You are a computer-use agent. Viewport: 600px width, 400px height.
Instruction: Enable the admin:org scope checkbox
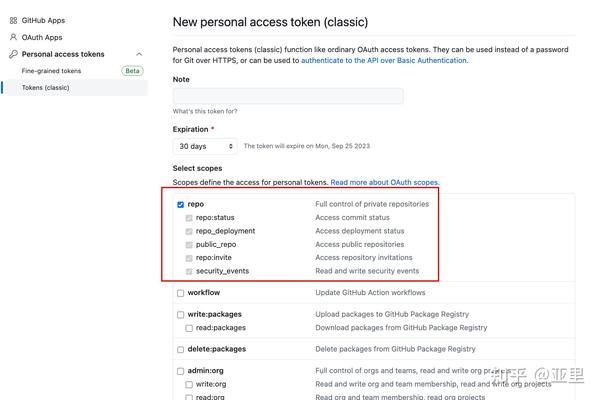pyautogui.click(x=181, y=371)
